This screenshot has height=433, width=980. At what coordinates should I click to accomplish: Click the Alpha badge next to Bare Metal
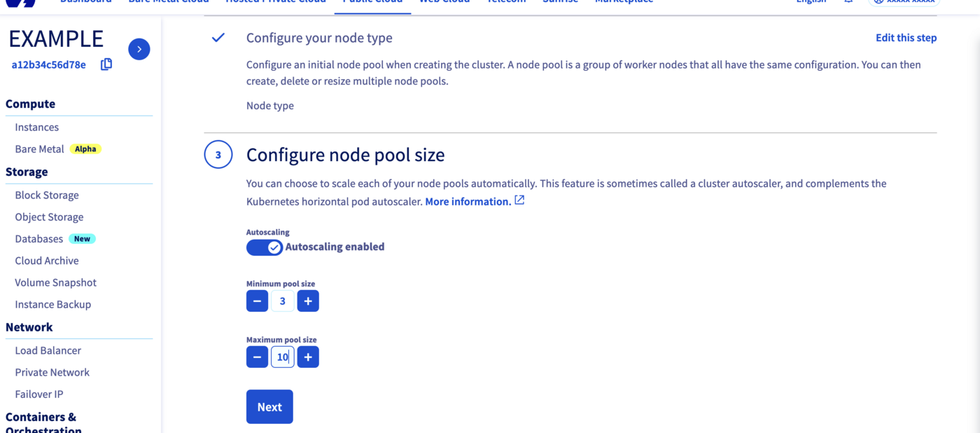point(85,149)
